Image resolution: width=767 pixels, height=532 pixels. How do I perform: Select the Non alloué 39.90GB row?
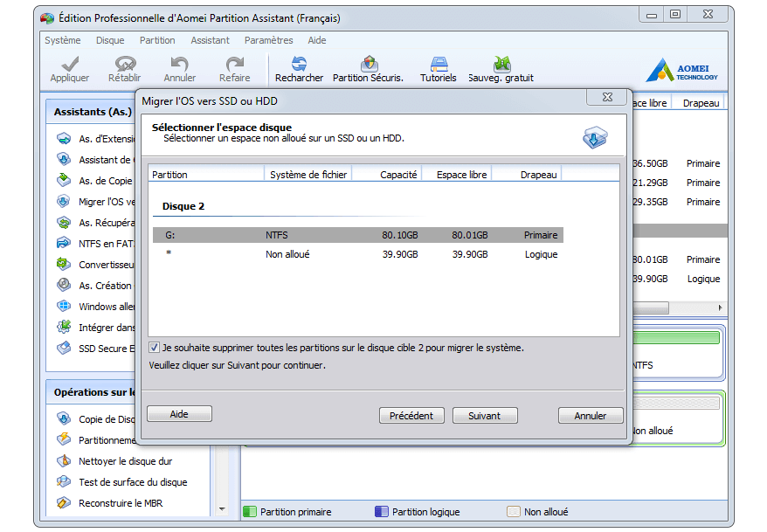[357, 254]
